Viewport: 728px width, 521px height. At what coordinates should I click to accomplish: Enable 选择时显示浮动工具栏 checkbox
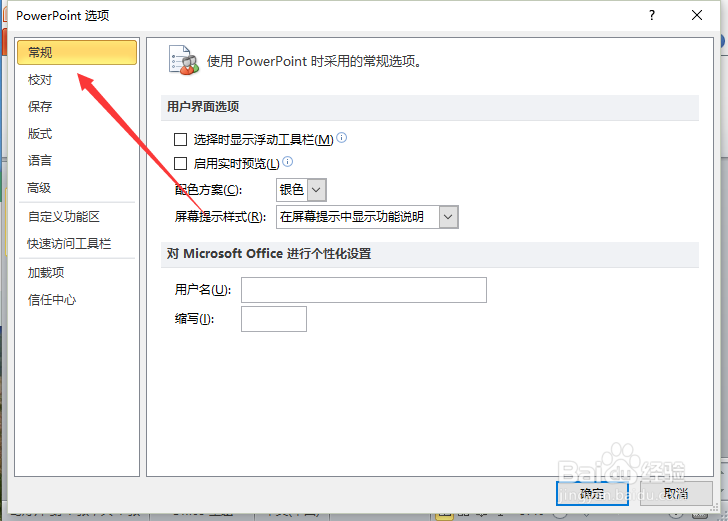pos(180,139)
